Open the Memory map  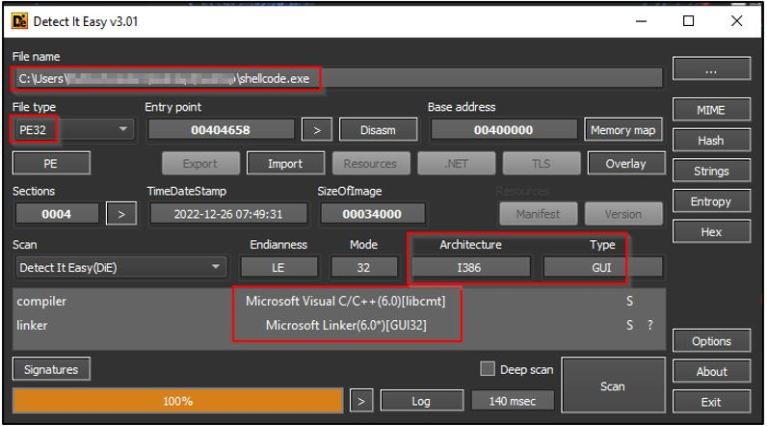tap(623, 130)
